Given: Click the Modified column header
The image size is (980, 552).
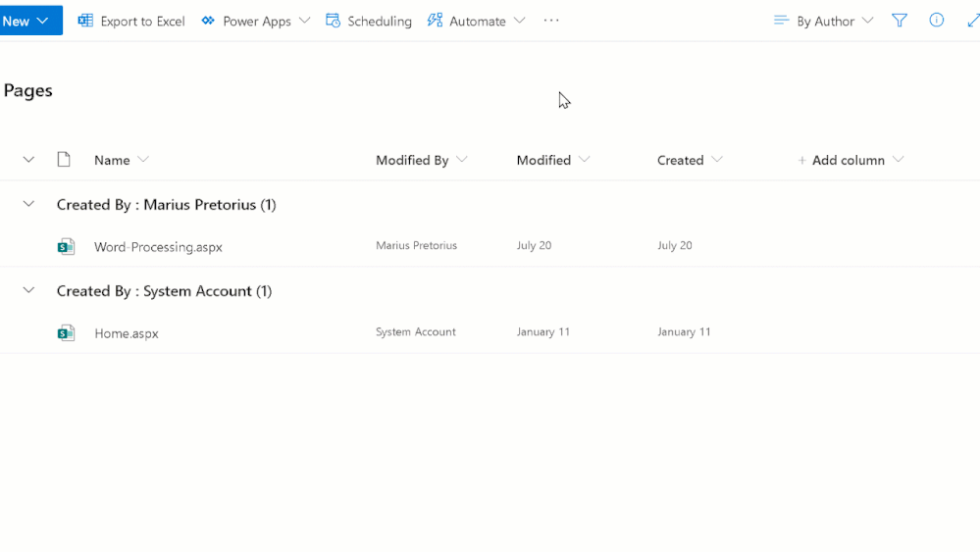Looking at the screenshot, I should pyautogui.click(x=543, y=161).
